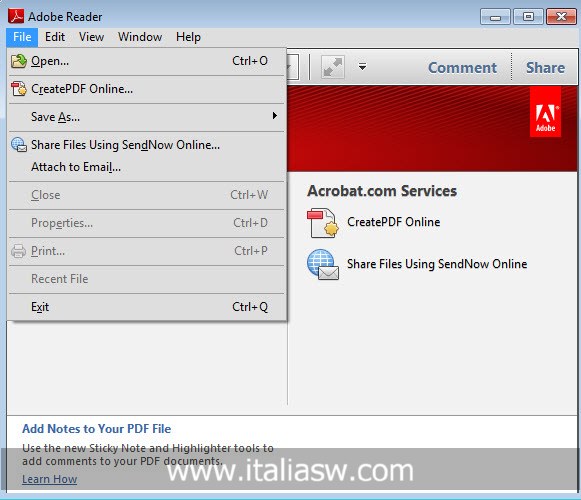Click the SendNow globe icon in File menu
The image size is (581, 500).
tap(19, 145)
